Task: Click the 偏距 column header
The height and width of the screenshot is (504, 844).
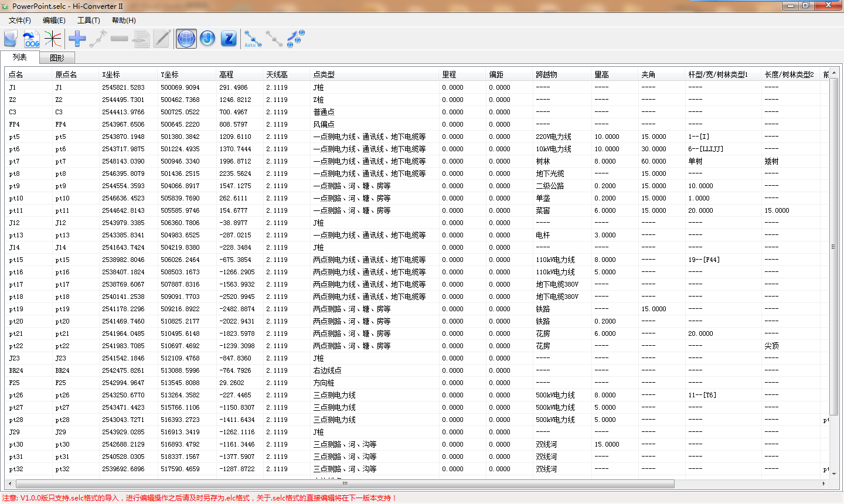Action: coord(509,74)
